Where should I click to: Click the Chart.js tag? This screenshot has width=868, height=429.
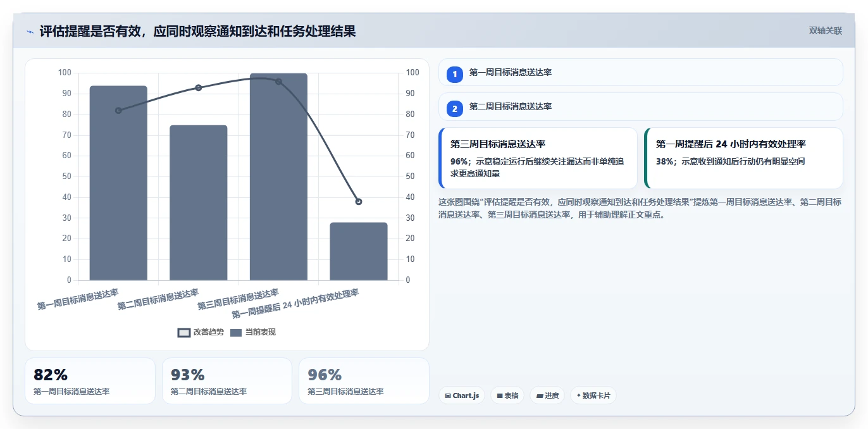tap(462, 395)
